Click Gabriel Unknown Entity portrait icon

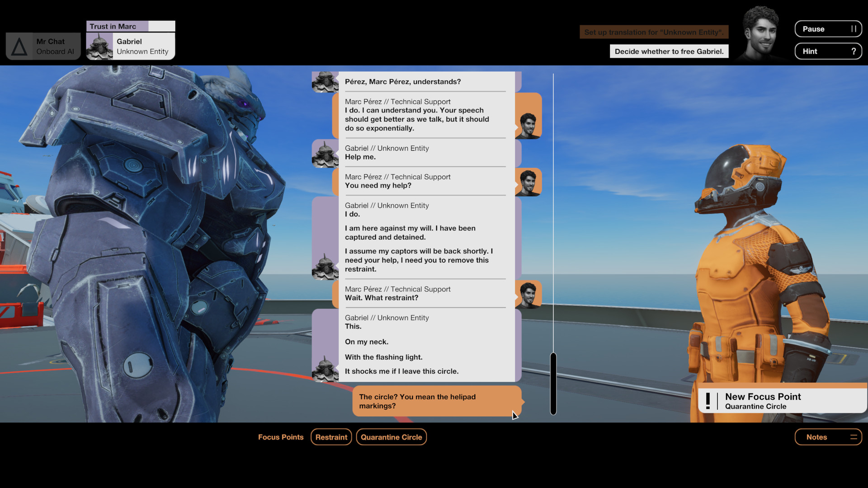(x=99, y=46)
